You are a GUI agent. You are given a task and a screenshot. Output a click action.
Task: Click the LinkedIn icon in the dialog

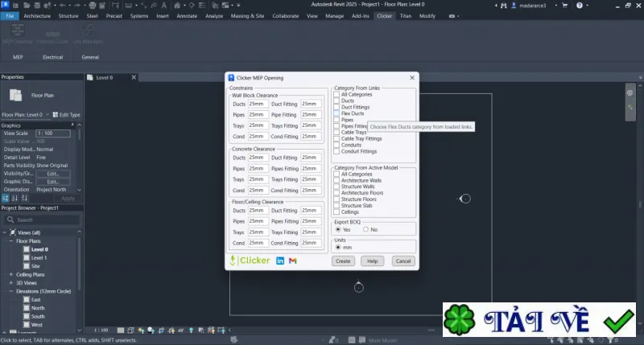280,261
